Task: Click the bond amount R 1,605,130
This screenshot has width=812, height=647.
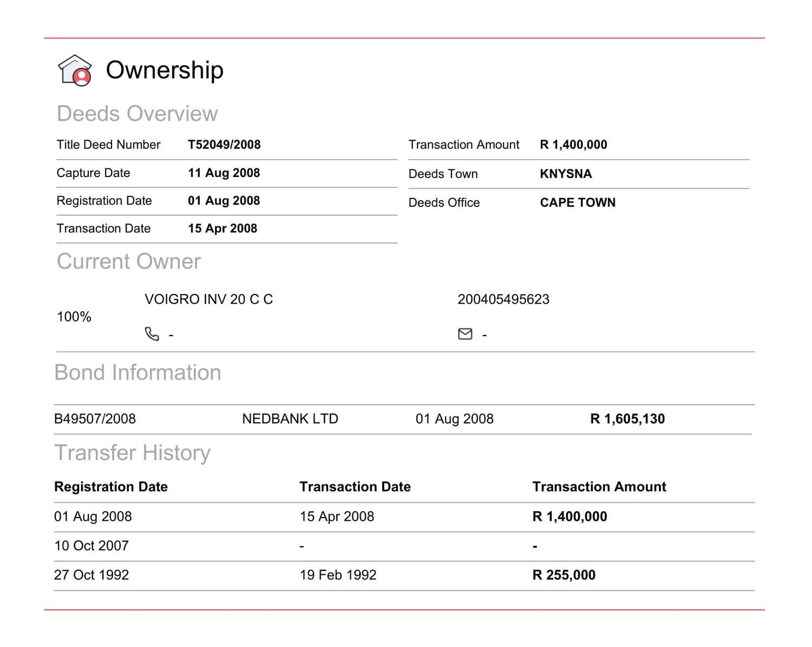Action: point(627,419)
